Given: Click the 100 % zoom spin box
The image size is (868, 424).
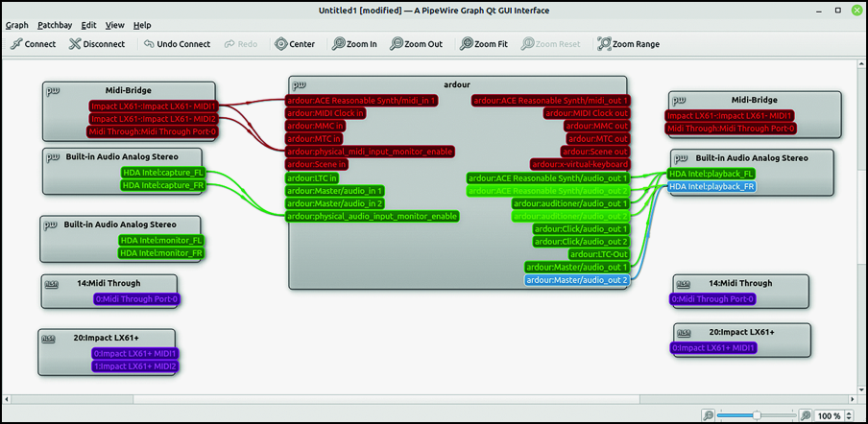Looking at the screenshot, I should click(x=835, y=415).
